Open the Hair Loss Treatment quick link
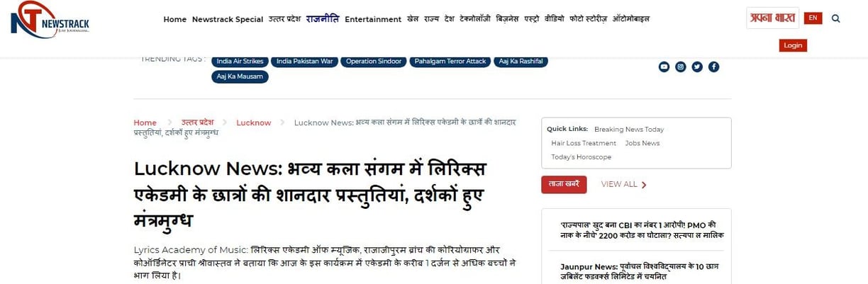Screen dimensions: 868x284 584,143
